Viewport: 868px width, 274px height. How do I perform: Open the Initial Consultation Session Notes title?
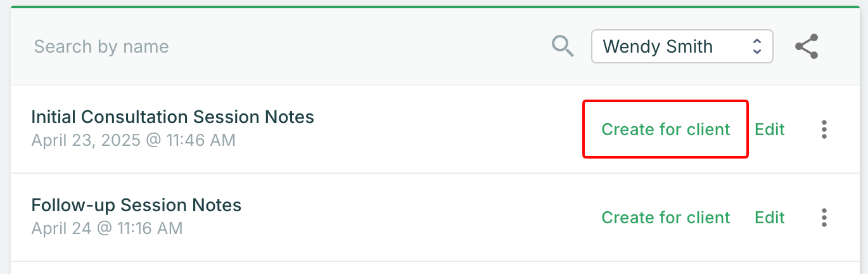[x=172, y=117]
